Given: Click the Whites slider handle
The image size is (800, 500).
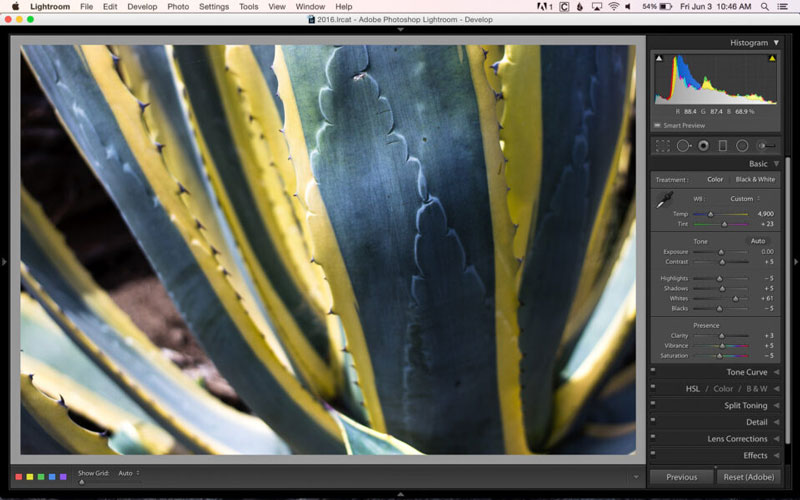Looking at the screenshot, I should (734, 298).
